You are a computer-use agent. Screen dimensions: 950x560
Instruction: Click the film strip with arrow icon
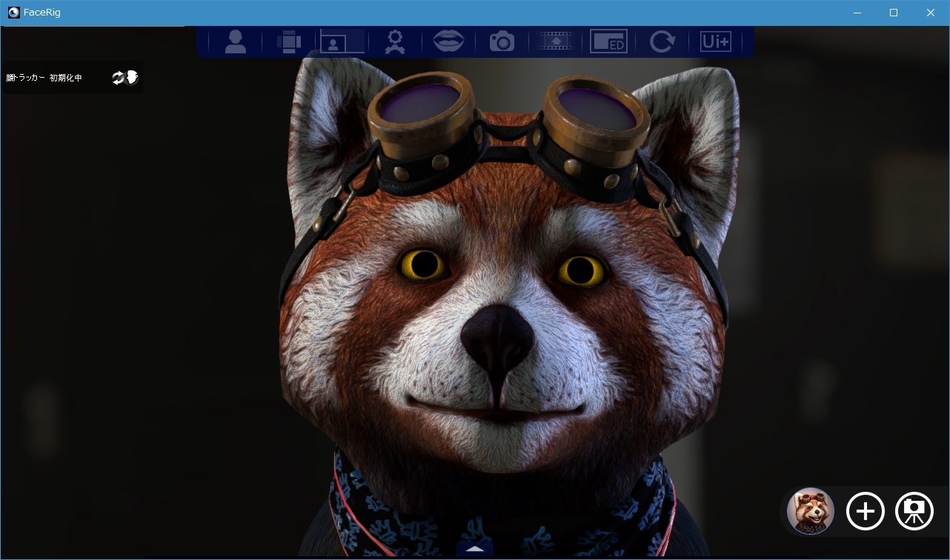tap(555, 41)
